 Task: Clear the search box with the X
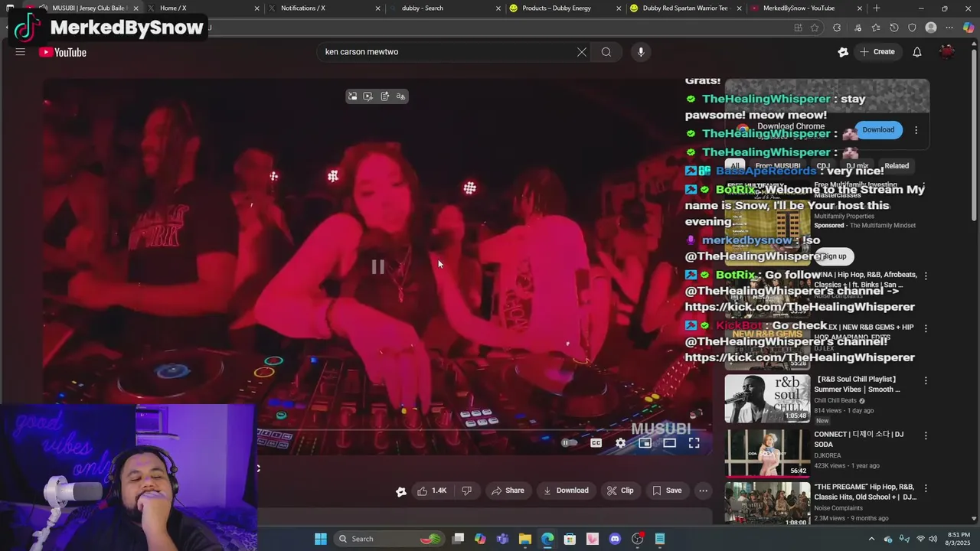click(582, 52)
